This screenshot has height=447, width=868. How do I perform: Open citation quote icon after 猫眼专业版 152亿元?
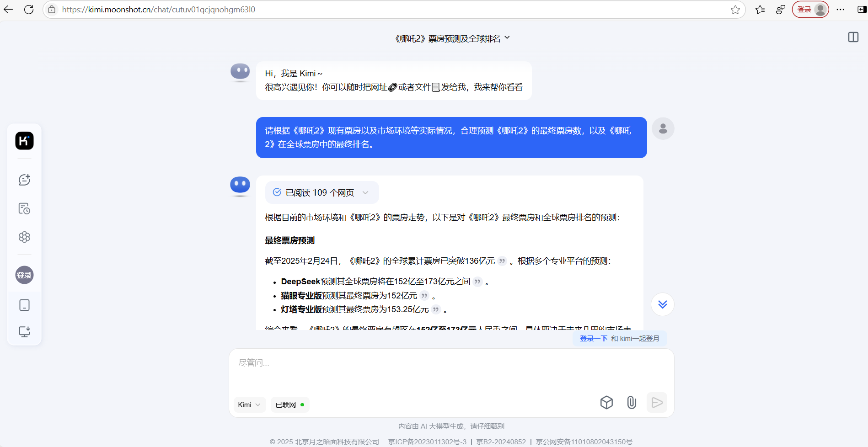424,296
